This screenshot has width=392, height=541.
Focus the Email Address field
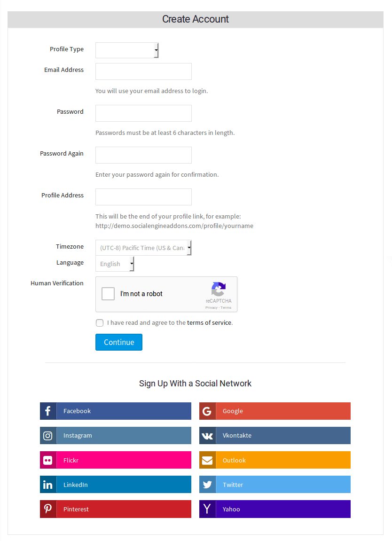pos(143,71)
